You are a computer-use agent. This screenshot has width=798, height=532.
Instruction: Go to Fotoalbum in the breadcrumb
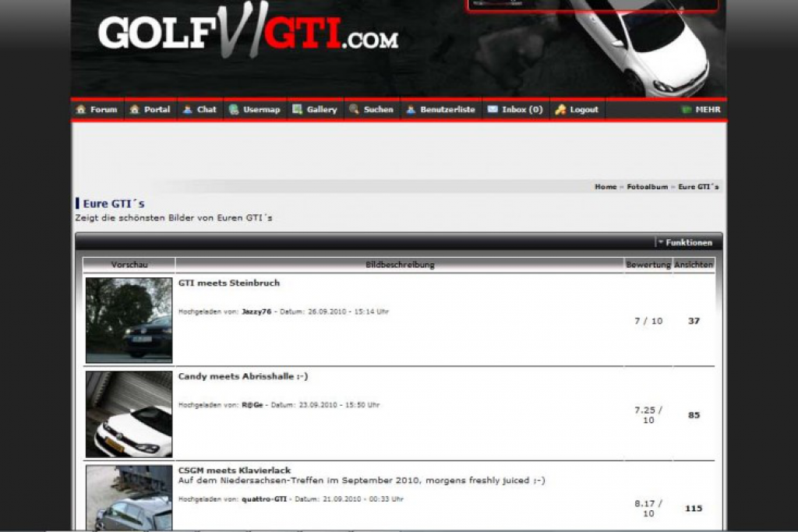pos(647,187)
